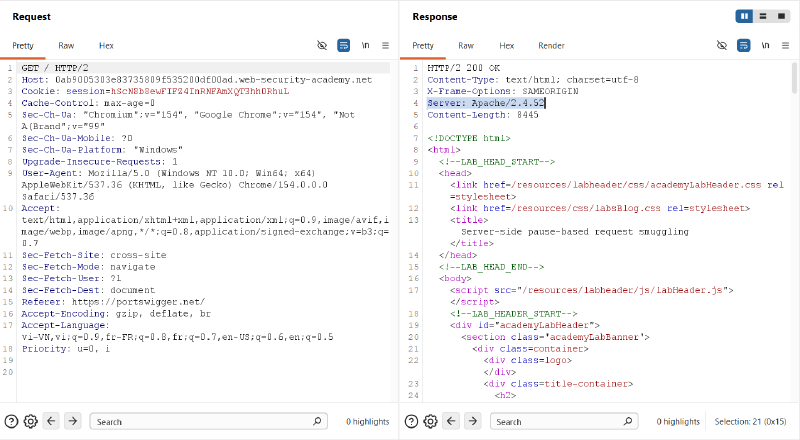The width and height of the screenshot is (800, 440).
Task: Open Response Render tab
Action: (552, 45)
